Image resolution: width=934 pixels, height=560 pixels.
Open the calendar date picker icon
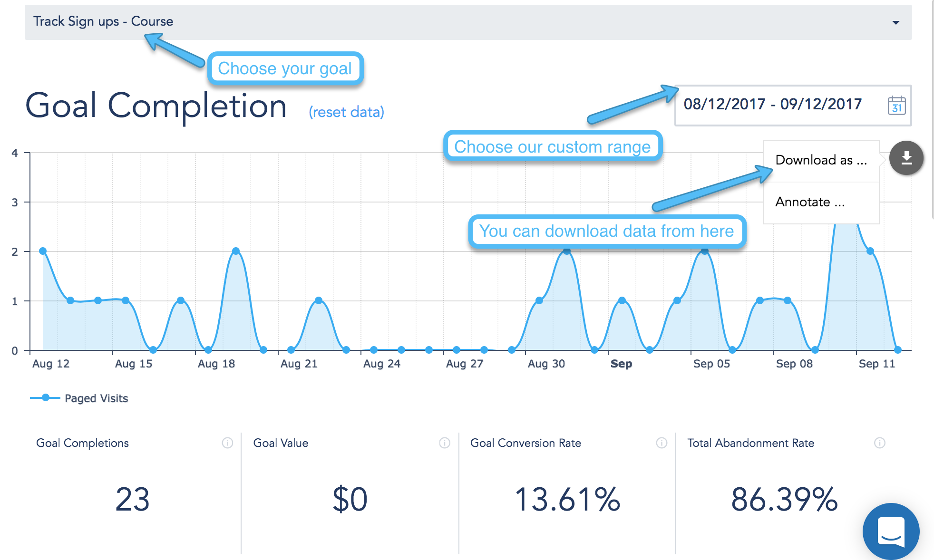point(896,105)
